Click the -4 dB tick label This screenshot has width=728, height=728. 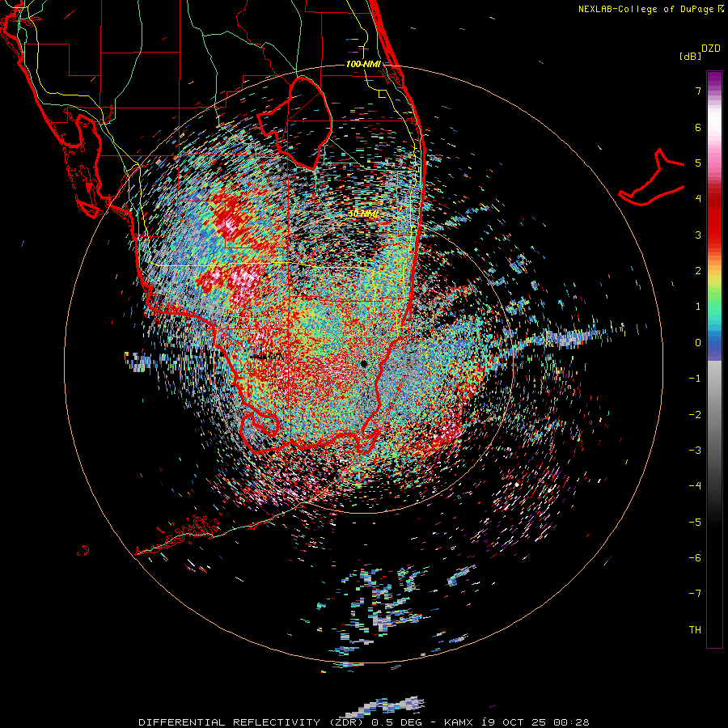click(x=695, y=486)
